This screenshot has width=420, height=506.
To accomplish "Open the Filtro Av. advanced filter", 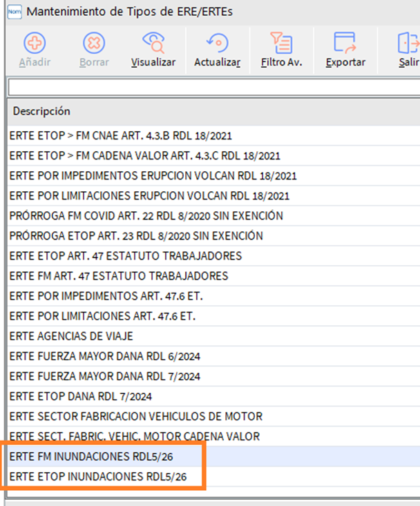I will [280, 44].
